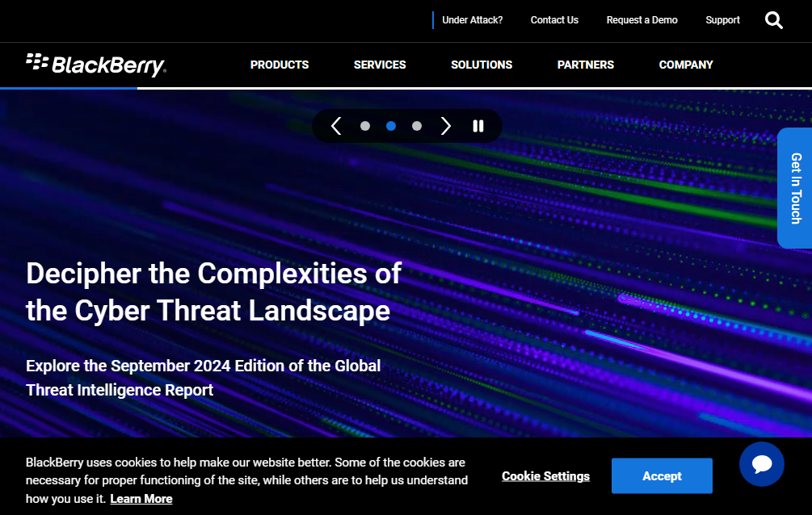Select the first carousel slide dot
Image resolution: width=812 pixels, height=515 pixels.
365,126
